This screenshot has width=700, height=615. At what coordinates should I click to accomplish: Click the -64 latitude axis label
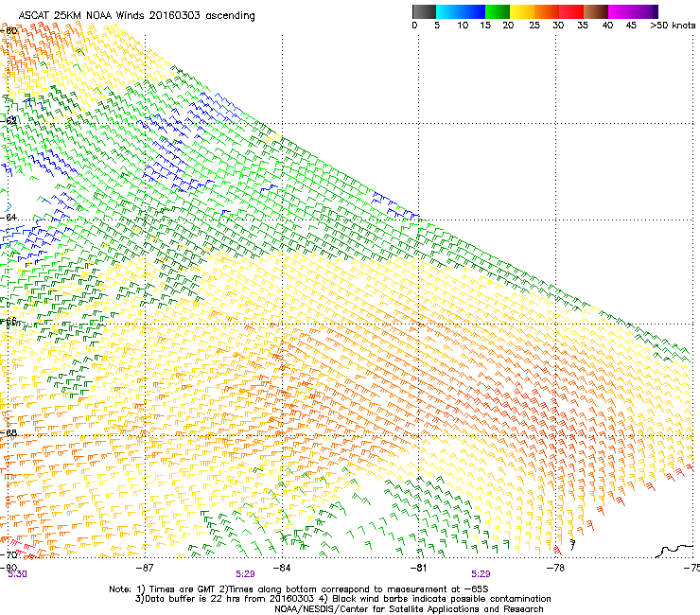click(9, 217)
